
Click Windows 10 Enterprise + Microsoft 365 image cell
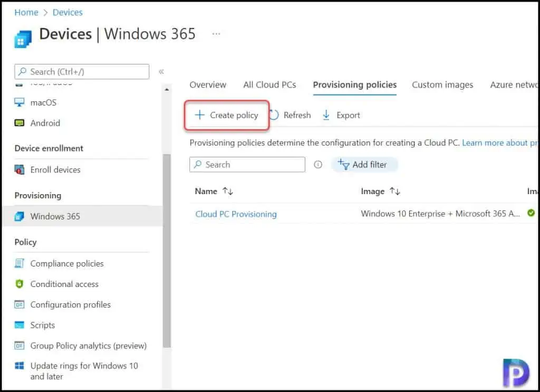point(440,214)
